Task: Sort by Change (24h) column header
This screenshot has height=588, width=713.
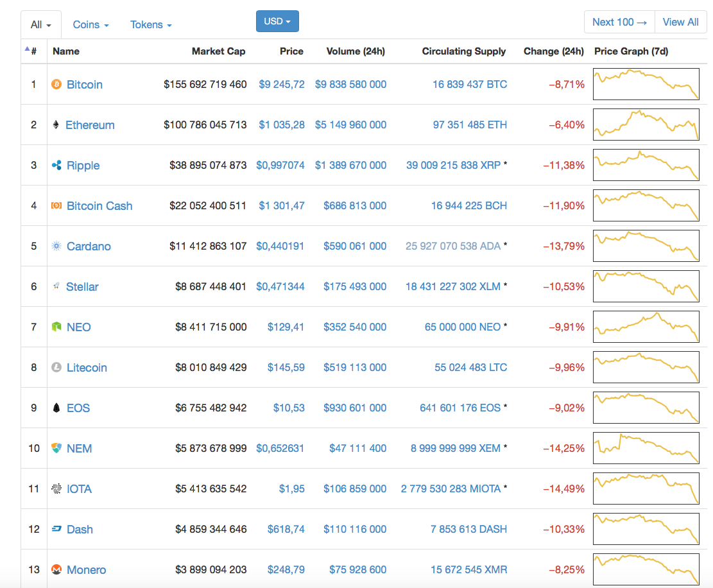Action: (554, 51)
